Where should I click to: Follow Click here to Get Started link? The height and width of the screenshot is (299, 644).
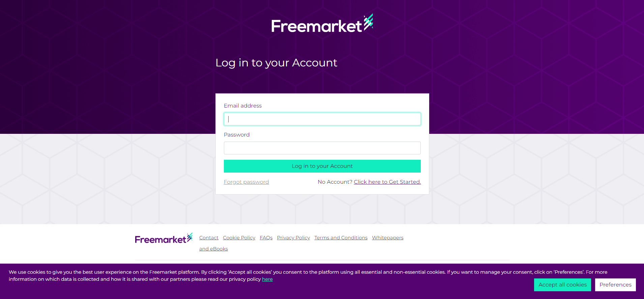coord(387,182)
